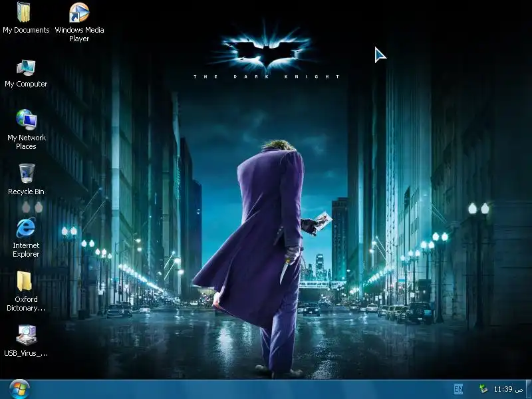Click the 11:39 taskbar clock
The height and width of the screenshot is (399, 532).
(x=508, y=389)
